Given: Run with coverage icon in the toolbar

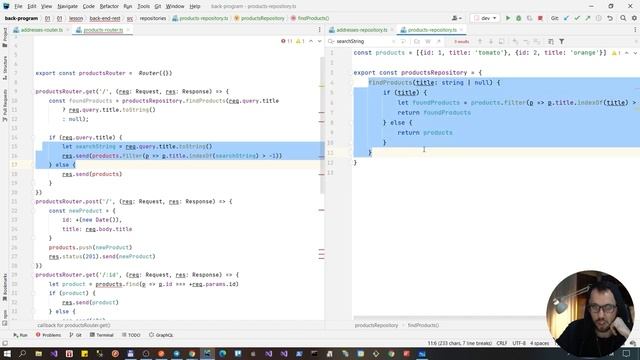Looking at the screenshot, I should [529, 18].
